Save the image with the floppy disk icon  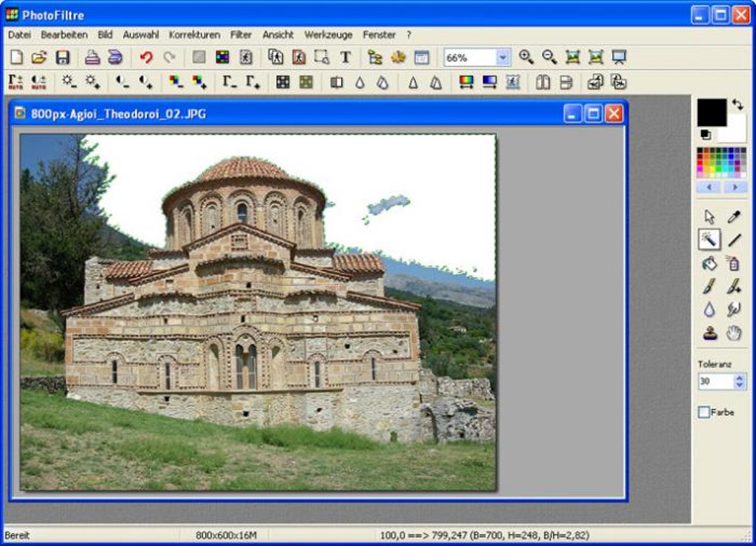tap(63, 57)
